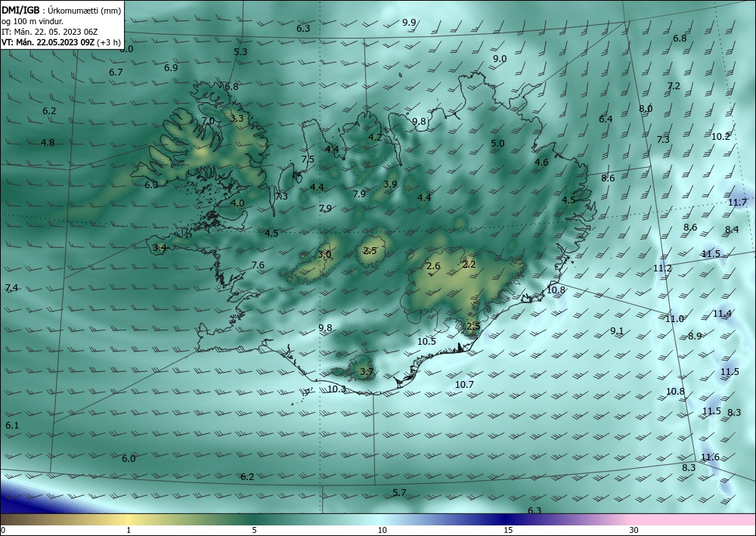Click the map value '11.6'
Screen dimensions: 756x536
pos(710,457)
